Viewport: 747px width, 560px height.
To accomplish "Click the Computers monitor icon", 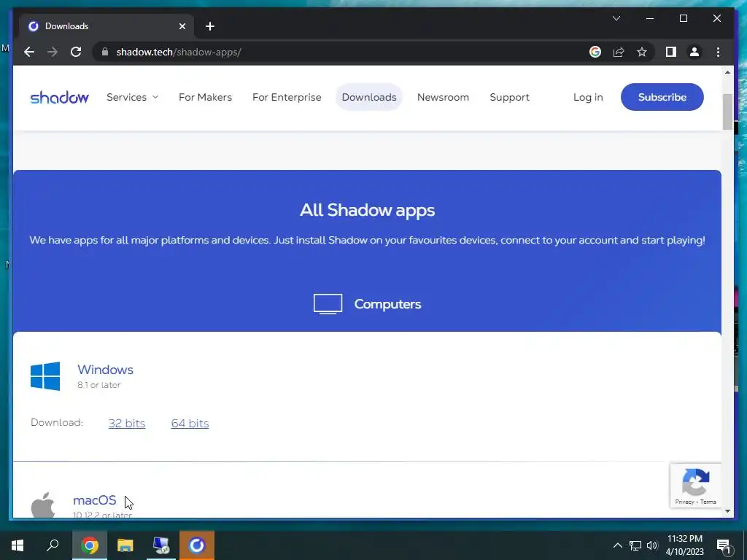I will (x=328, y=304).
